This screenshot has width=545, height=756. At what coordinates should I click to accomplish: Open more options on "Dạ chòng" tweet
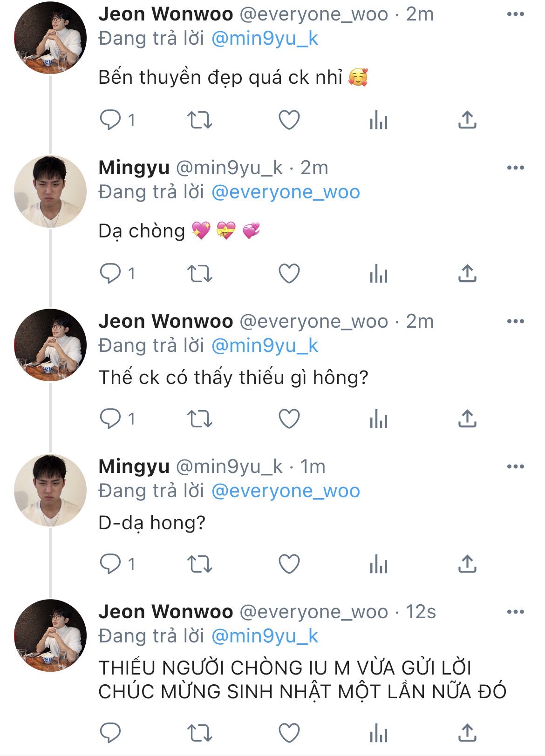click(x=515, y=168)
